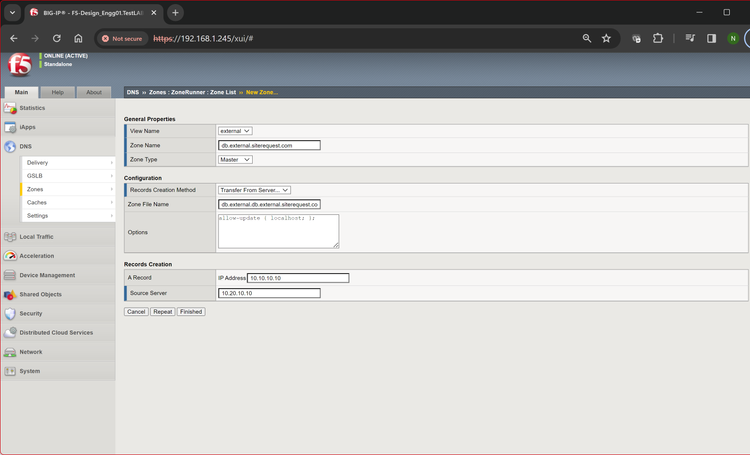The width and height of the screenshot is (750, 455).
Task: Open the iApps section icon
Action: click(x=10, y=127)
